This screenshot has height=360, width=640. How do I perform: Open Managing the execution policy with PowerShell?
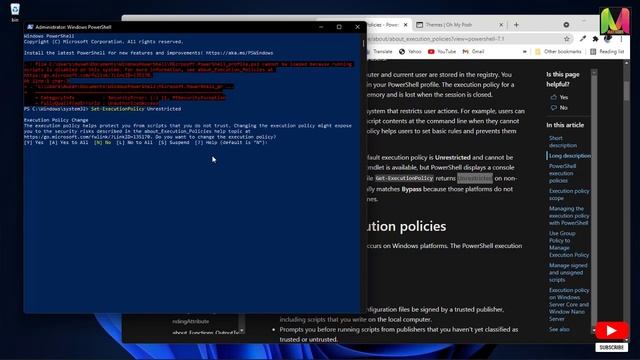pyautogui.click(x=569, y=216)
